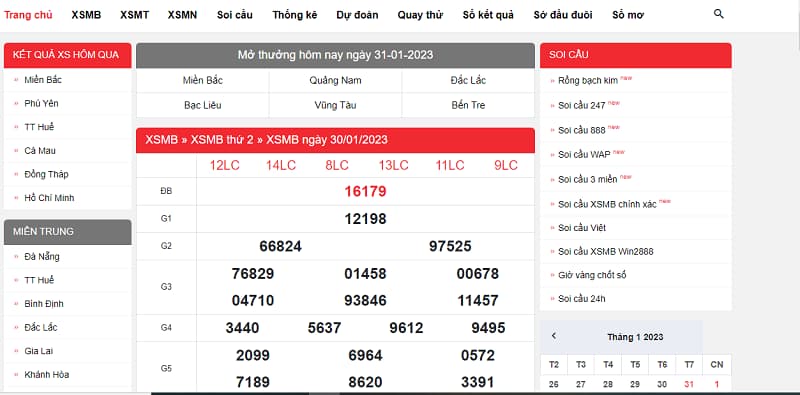Open TT Huế in Miền Trung list
The image size is (800, 395).
[39, 280]
